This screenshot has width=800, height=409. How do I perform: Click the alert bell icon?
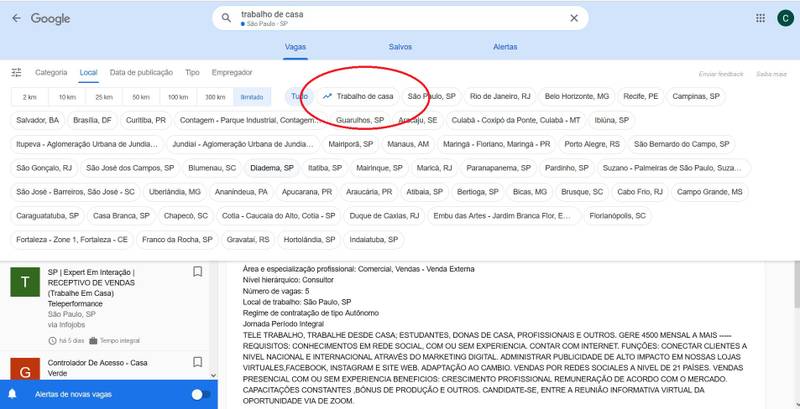(x=12, y=394)
